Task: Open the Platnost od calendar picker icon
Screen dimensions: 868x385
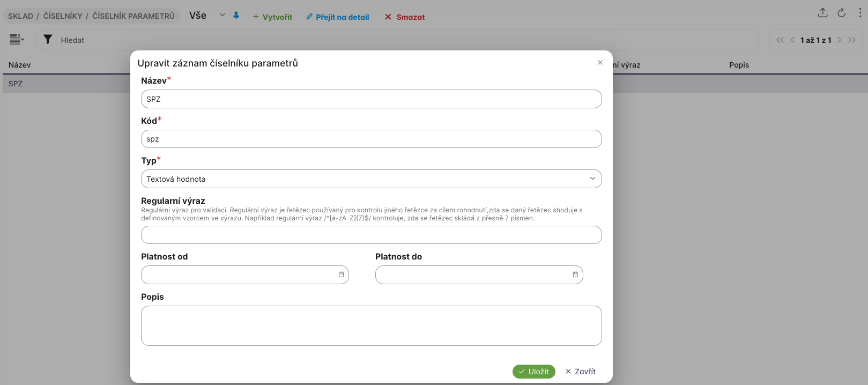Action: pos(341,275)
